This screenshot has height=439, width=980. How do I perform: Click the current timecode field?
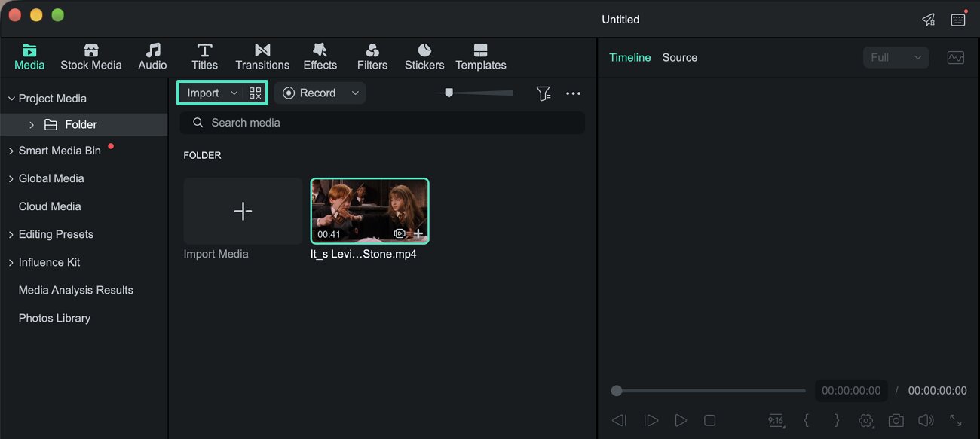pyautogui.click(x=850, y=390)
